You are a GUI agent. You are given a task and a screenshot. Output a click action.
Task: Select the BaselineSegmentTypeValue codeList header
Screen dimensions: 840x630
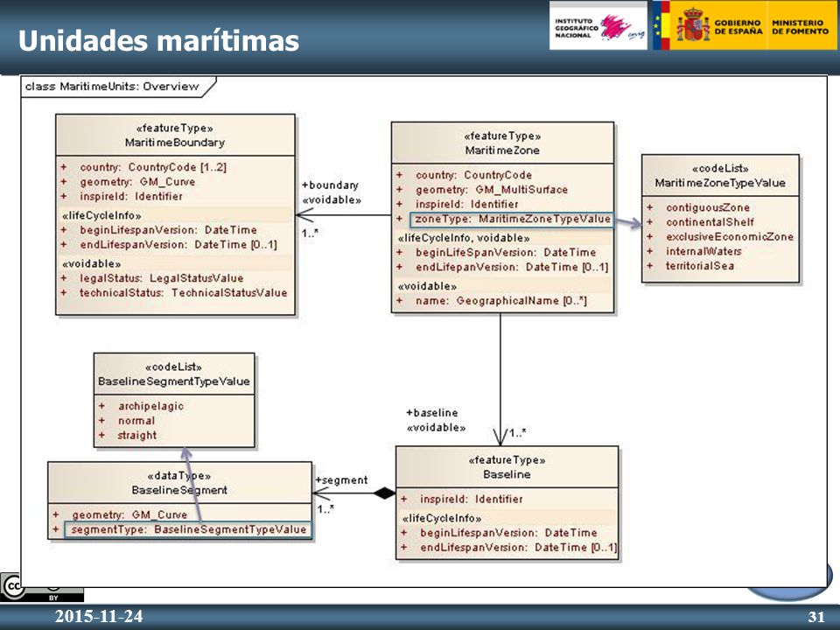coord(174,374)
